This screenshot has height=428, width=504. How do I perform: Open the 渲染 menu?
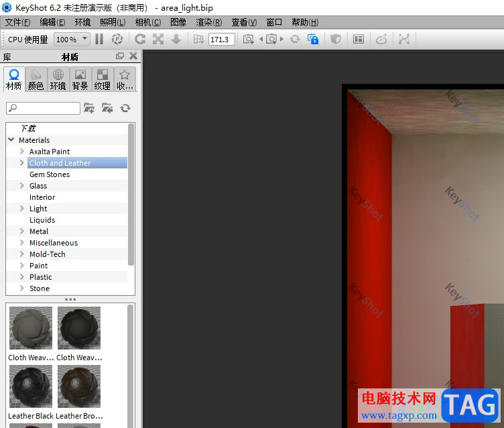tap(209, 22)
